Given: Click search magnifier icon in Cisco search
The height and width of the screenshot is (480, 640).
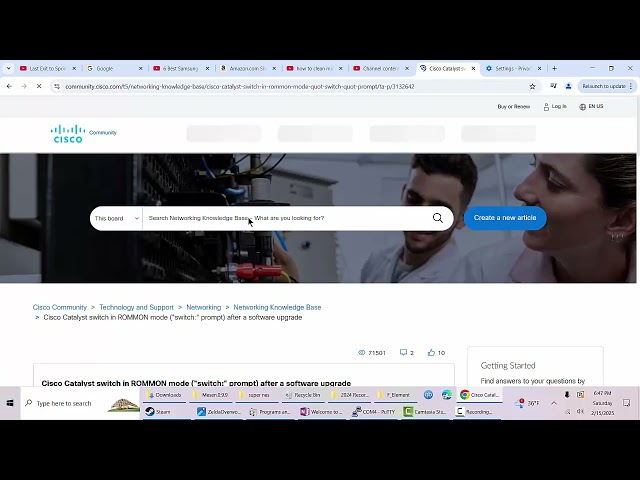Looking at the screenshot, I should [x=438, y=218].
